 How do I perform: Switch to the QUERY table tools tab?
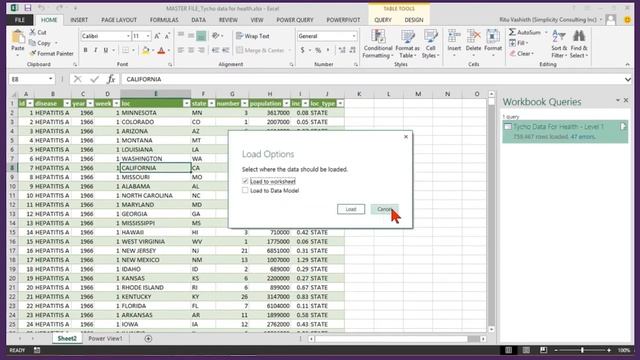383,20
